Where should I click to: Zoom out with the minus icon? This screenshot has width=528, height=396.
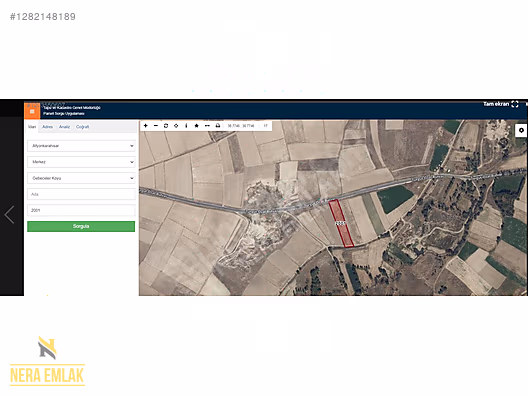tap(156, 126)
